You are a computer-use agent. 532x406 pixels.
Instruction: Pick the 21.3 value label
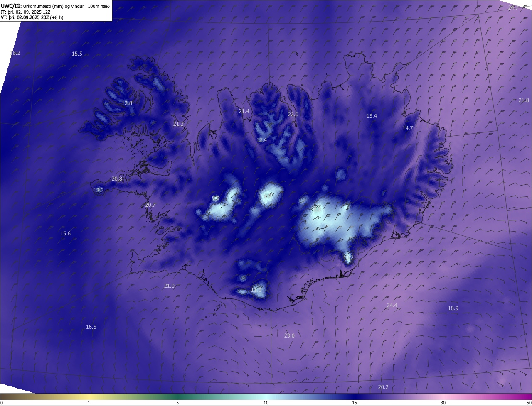point(178,124)
